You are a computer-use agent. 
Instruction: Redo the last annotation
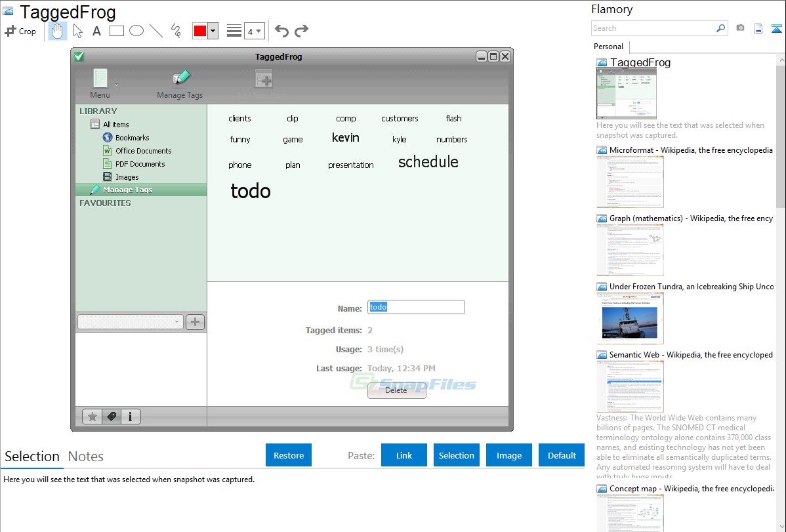click(301, 31)
